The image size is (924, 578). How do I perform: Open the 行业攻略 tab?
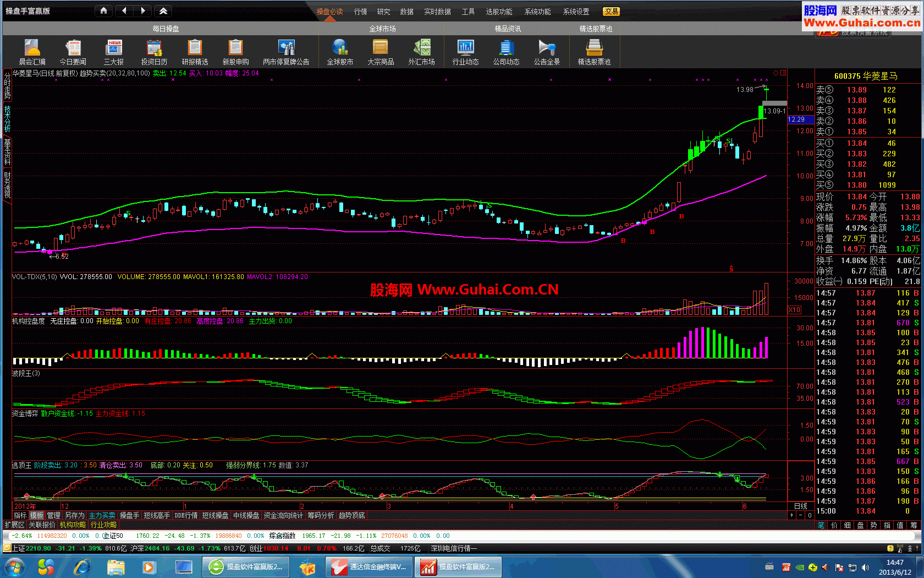[103, 525]
